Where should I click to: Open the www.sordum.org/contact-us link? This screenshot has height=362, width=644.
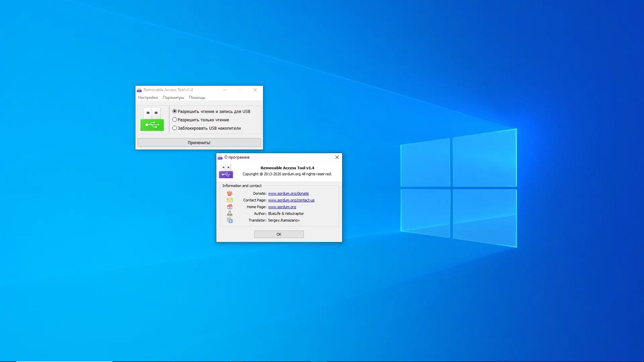point(291,200)
